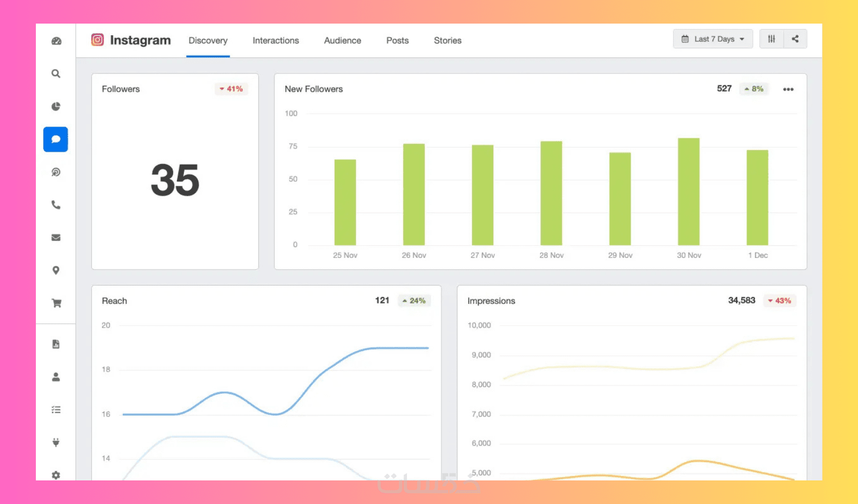Click the map pin location sidebar icon

tap(56, 270)
